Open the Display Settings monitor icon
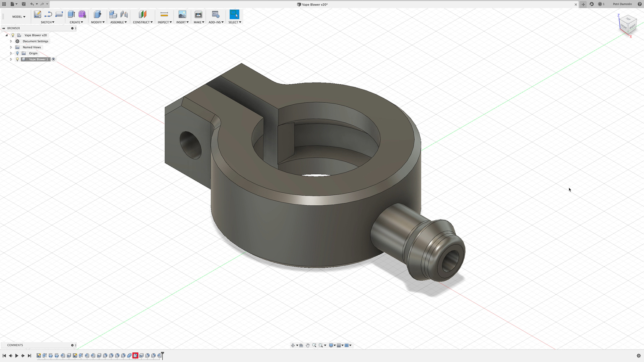 [331, 345]
